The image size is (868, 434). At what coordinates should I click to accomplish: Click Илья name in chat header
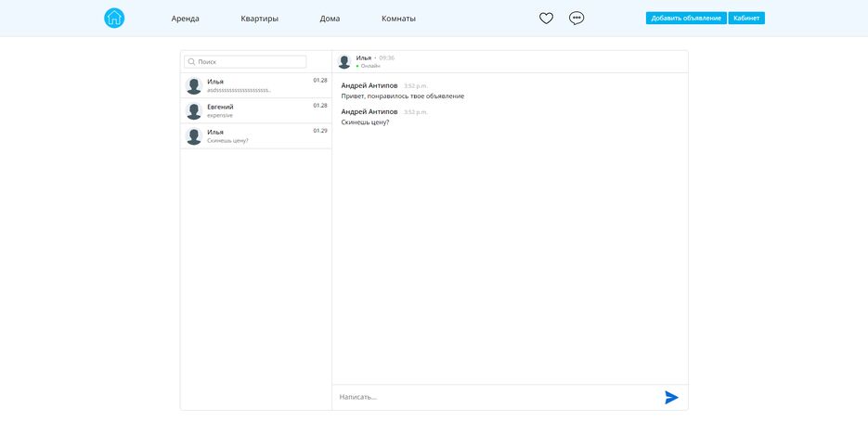364,57
